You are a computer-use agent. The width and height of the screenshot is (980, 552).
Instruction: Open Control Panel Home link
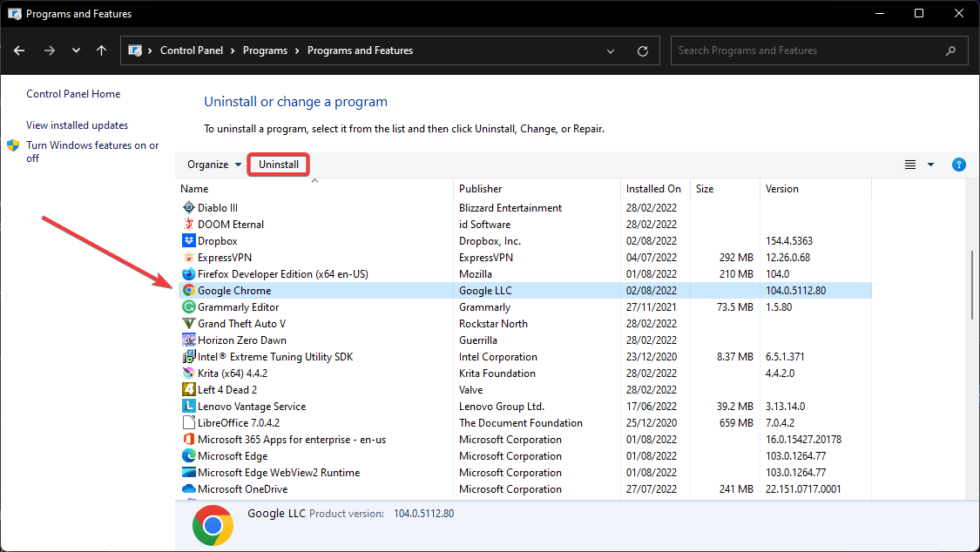tap(73, 94)
